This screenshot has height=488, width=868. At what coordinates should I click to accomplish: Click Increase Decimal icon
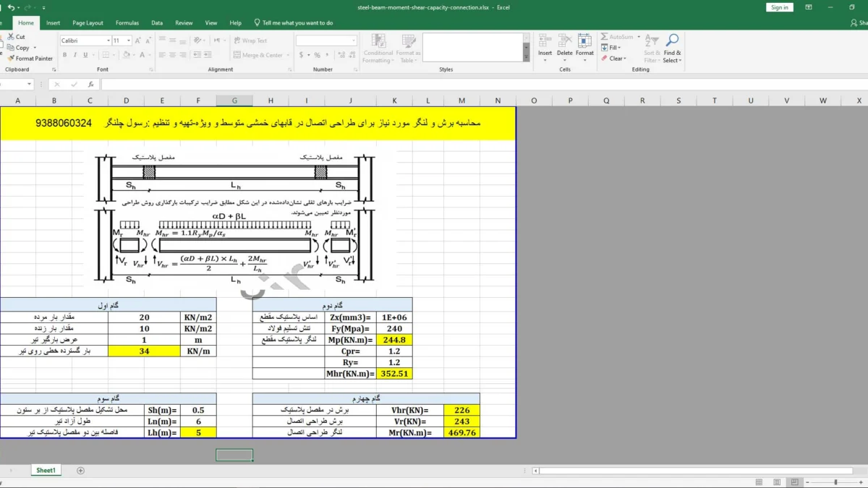pos(340,55)
